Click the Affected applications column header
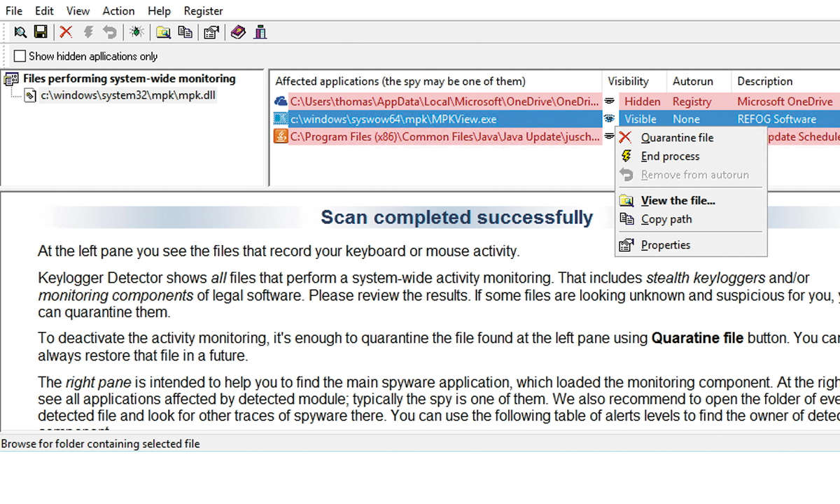 click(x=435, y=81)
